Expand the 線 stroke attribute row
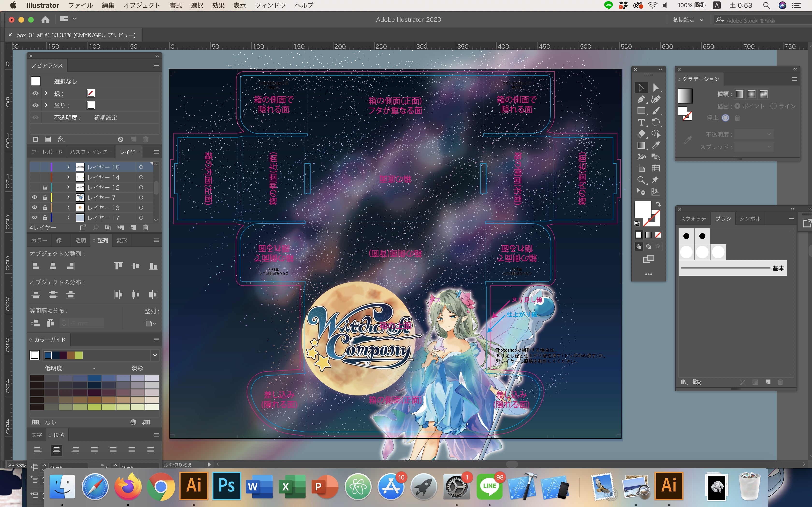 tap(46, 93)
